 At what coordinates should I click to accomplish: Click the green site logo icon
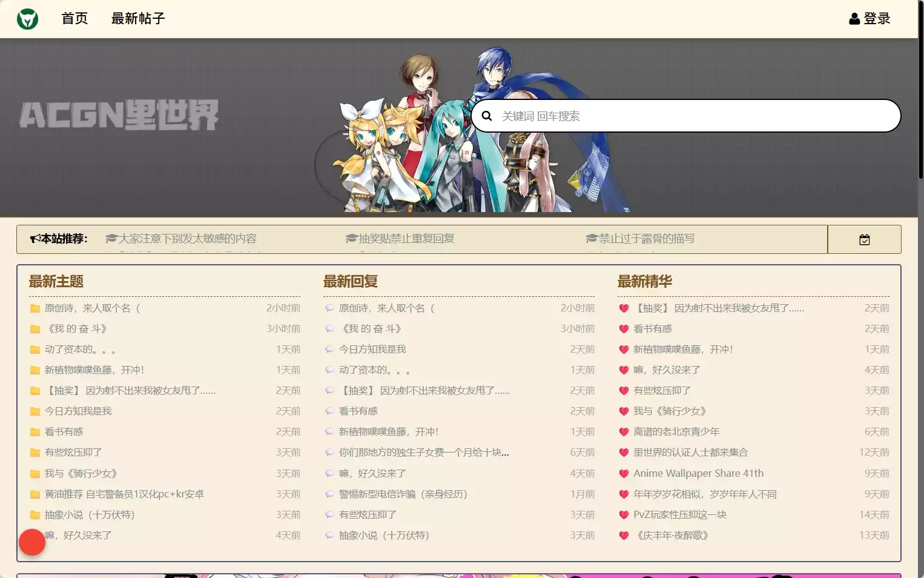tap(27, 19)
